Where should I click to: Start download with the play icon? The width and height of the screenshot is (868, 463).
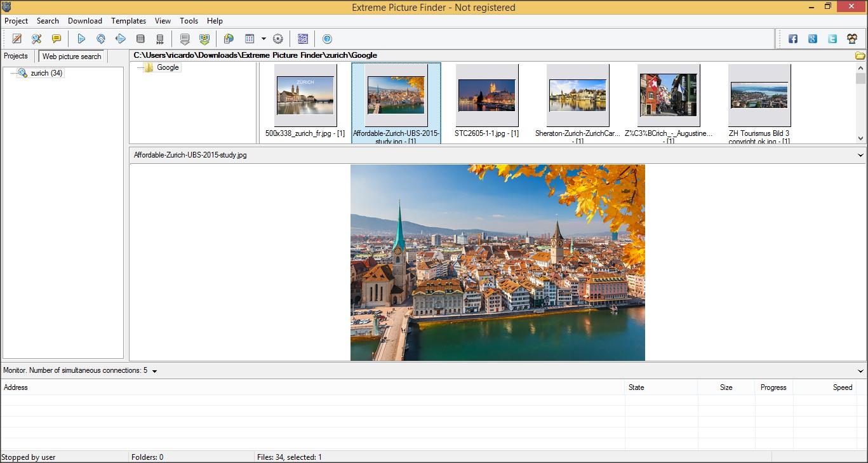pos(81,39)
